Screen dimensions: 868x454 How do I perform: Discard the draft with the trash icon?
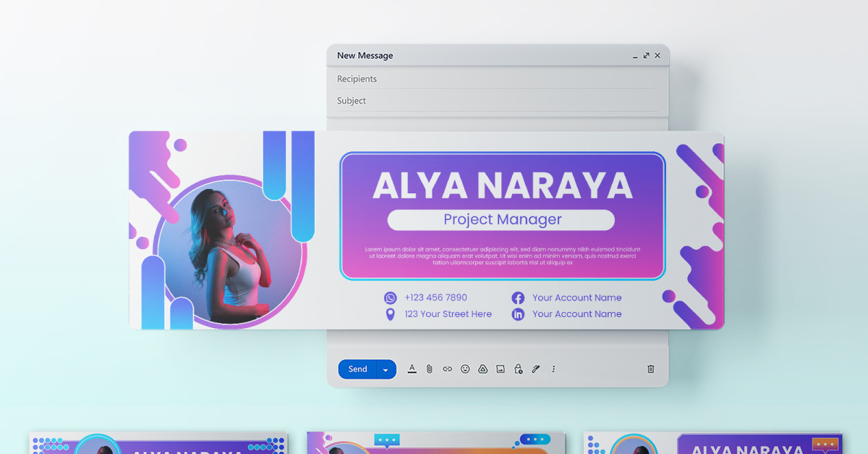[650, 369]
